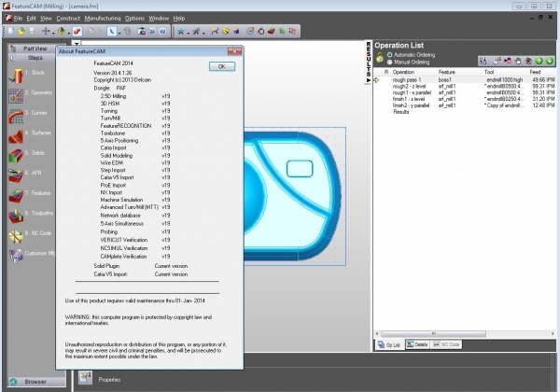The height and width of the screenshot is (392, 560).
Task: Expand the RESULTS side panel arrow
Action: (x=369, y=80)
